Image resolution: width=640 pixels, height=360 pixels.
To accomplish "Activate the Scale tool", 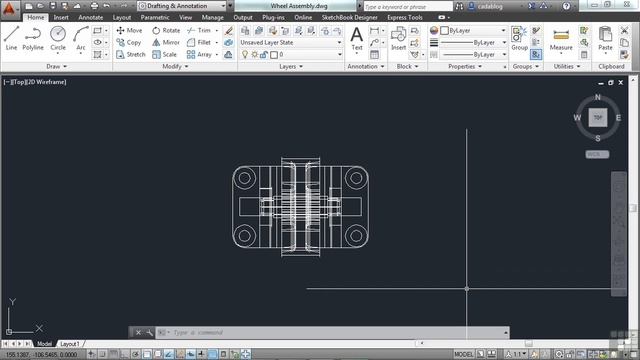I will point(164,54).
